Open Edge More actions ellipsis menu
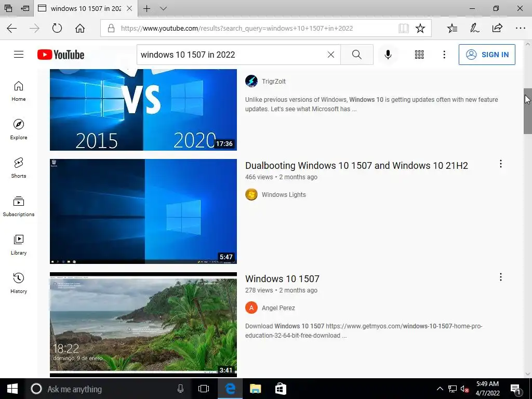 [520, 28]
